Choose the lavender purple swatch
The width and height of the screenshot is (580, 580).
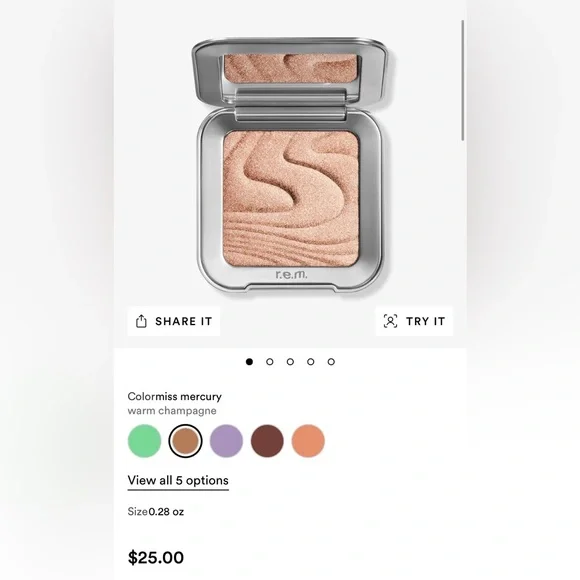point(226,441)
